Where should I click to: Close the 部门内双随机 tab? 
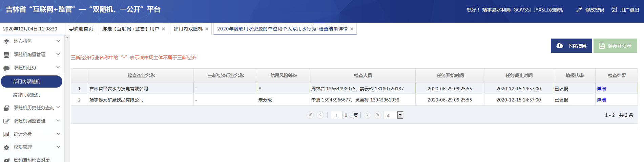(207, 29)
